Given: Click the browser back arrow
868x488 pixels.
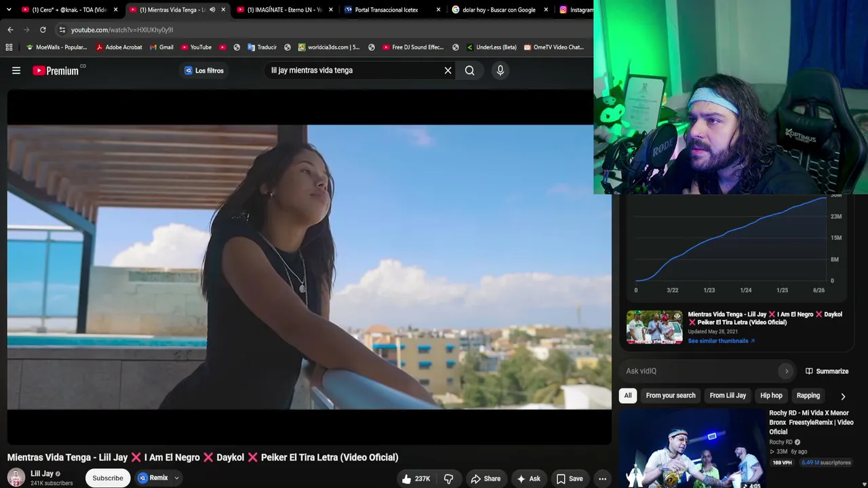Looking at the screenshot, I should click(10, 30).
